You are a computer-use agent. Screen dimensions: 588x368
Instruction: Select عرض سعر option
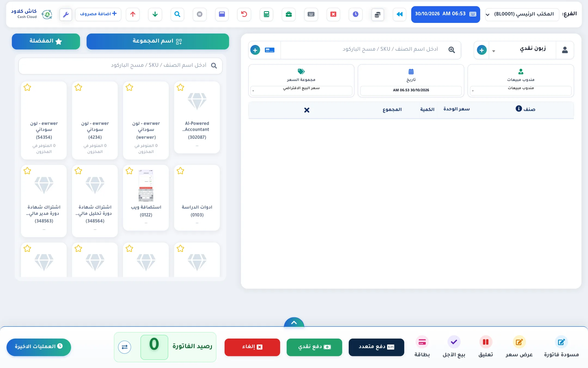519,347
